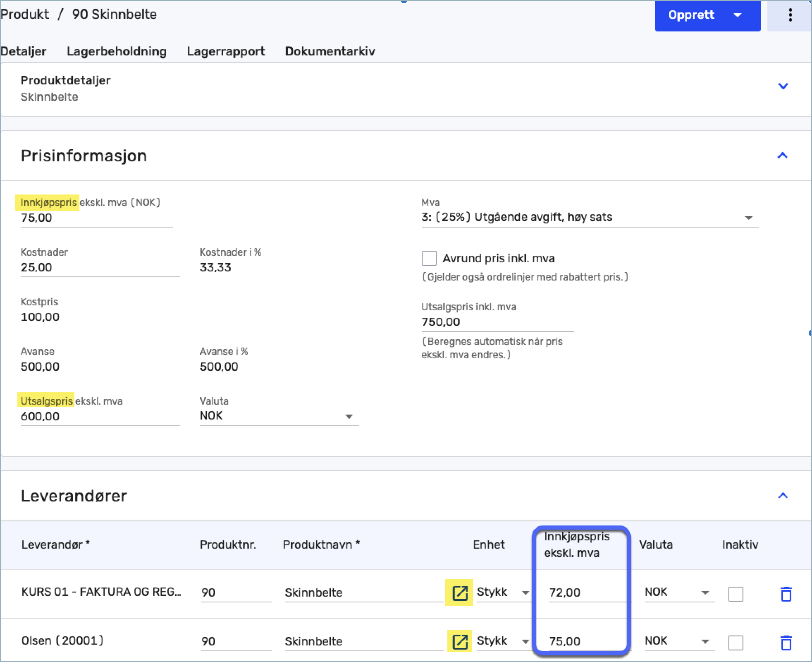Tick Inaktiv checkbox for KURS 01 supplier
The image size is (812, 662).
tap(736, 594)
